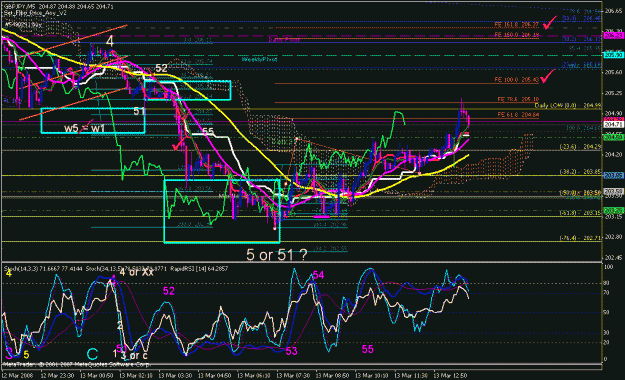Select the cyan 'C' label in stochastic panel
Image resolution: width=625 pixels, height=380 pixels.
tap(92, 354)
